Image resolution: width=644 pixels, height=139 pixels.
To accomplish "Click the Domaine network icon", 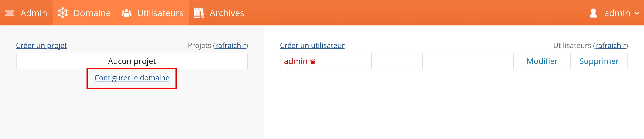I will (63, 13).
